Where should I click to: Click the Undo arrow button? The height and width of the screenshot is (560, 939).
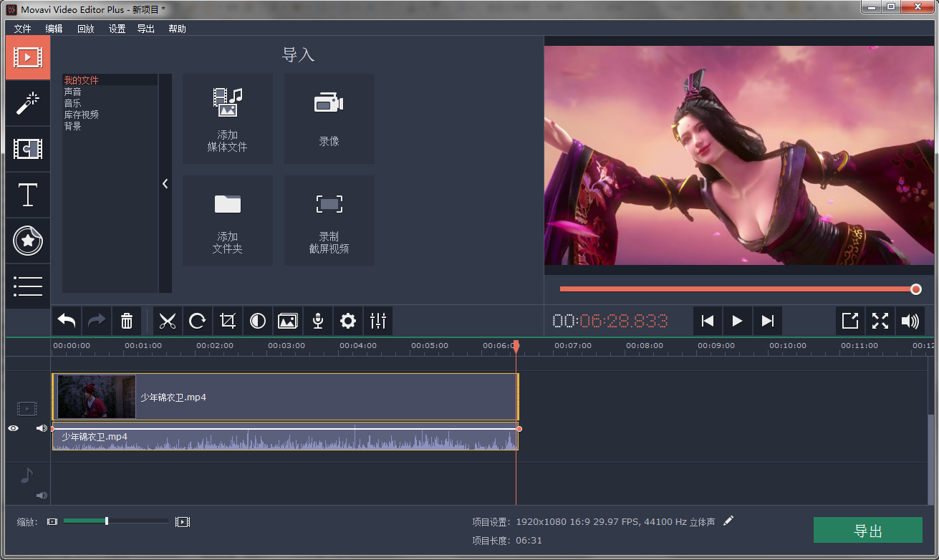point(67,321)
